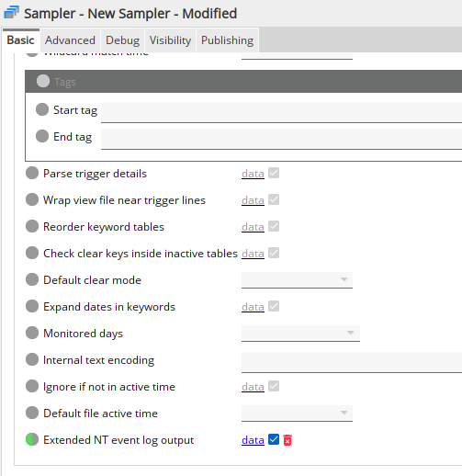This screenshot has height=476, width=462.
Task: Click the gray status circle next to End tag
Action: 42,136
